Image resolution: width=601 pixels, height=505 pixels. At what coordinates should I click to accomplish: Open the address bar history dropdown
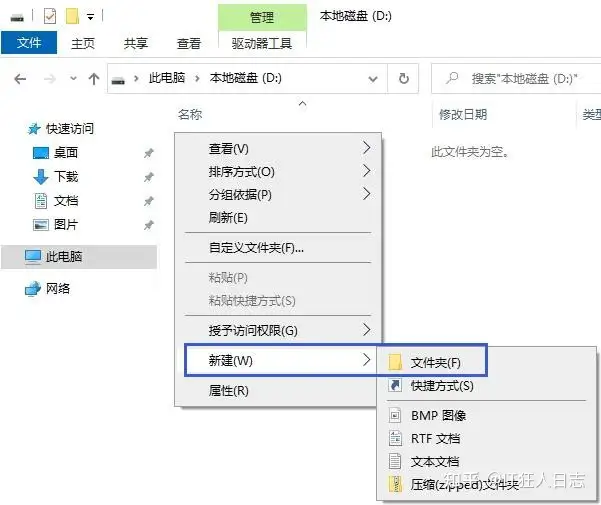[x=373, y=79]
